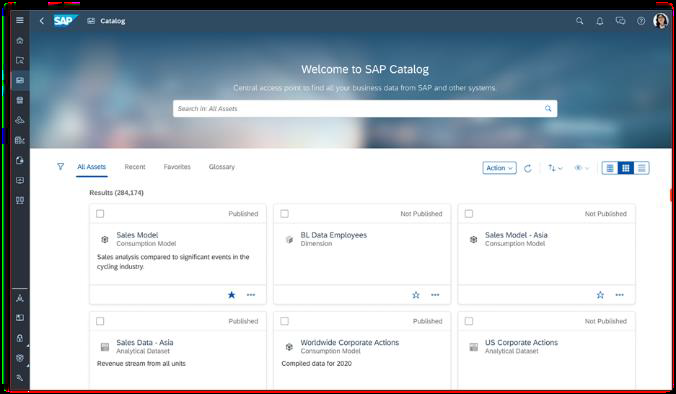Open the Space Management sidebar icon

(x=20, y=318)
